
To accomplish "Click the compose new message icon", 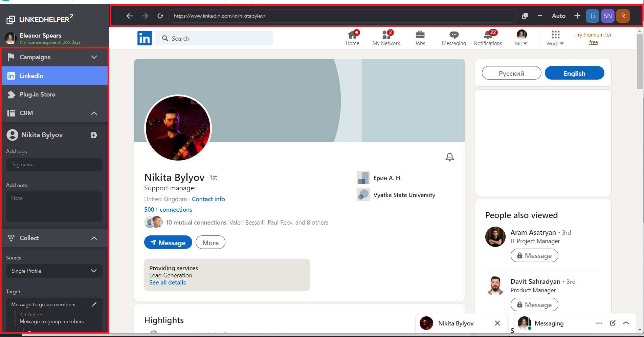I will coord(613,323).
